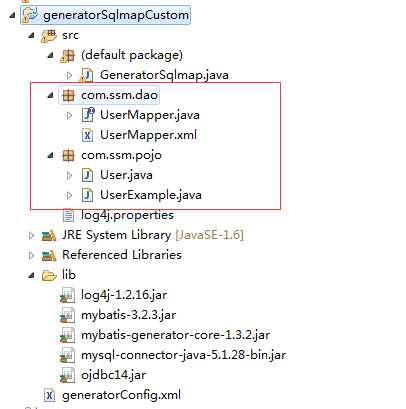Click the generatorConfig.xml file icon
This screenshot has height=409, width=406.
click(49, 395)
